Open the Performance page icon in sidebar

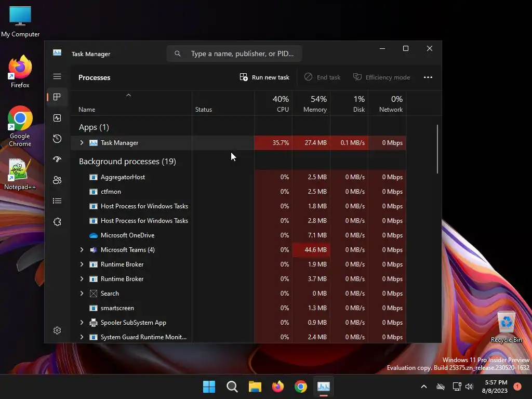[x=57, y=118]
